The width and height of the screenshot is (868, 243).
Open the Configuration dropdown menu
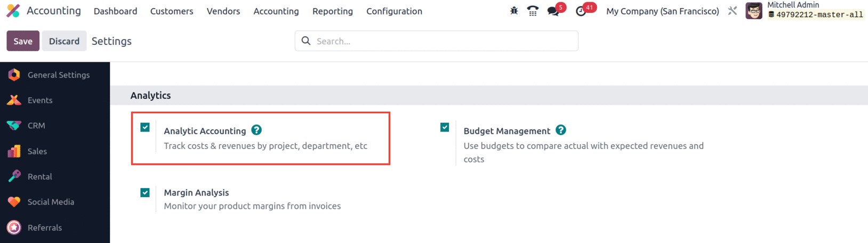[x=394, y=11]
